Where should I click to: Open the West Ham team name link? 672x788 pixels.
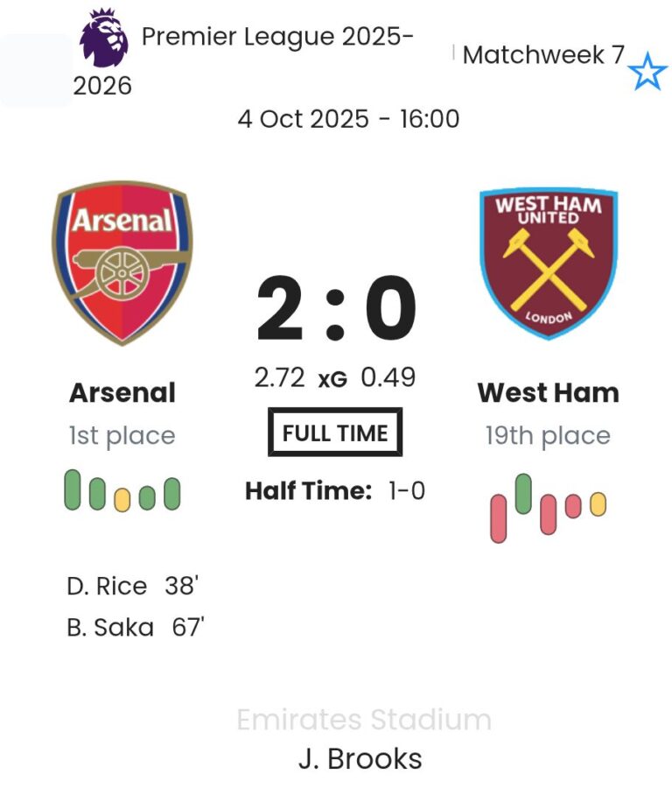click(549, 393)
